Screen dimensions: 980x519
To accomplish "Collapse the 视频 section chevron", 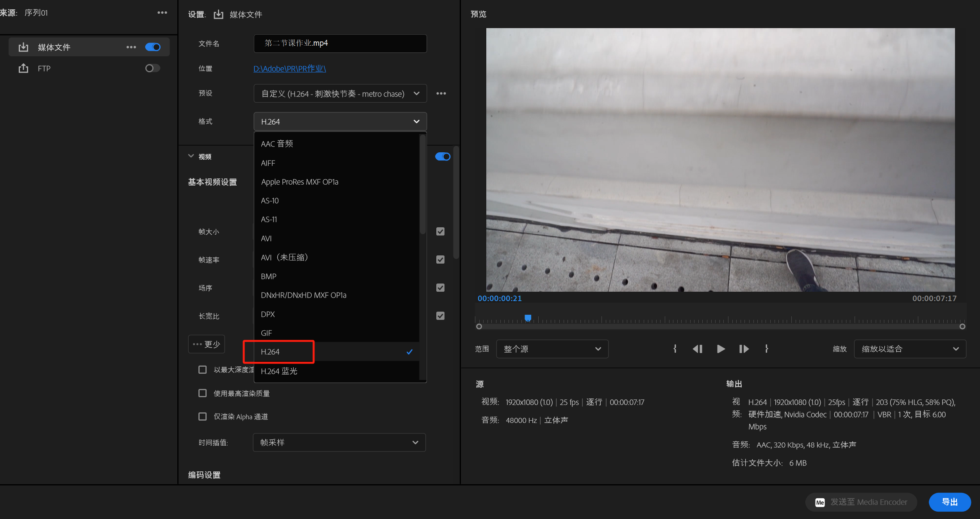I will point(191,156).
